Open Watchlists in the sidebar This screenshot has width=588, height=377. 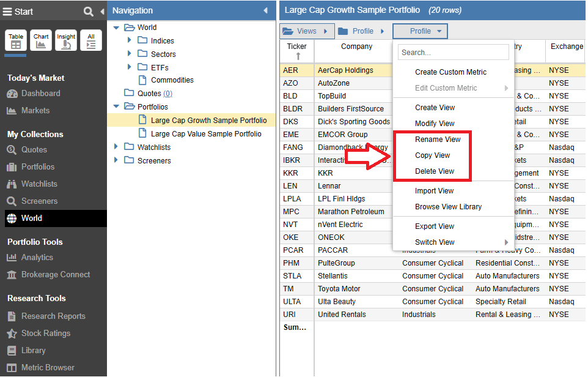click(x=32, y=184)
